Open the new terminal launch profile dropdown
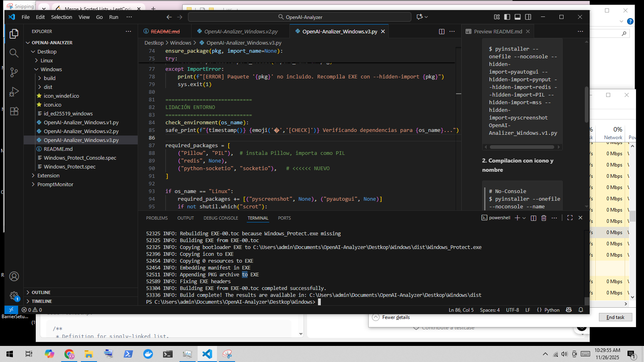644x362 pixels. [524, 218]
